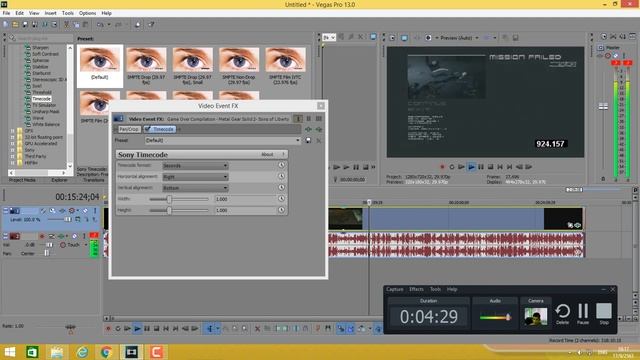
Task: Select the Normal Edit Tool in the timeline toolbar
Action: pos(209,328)
